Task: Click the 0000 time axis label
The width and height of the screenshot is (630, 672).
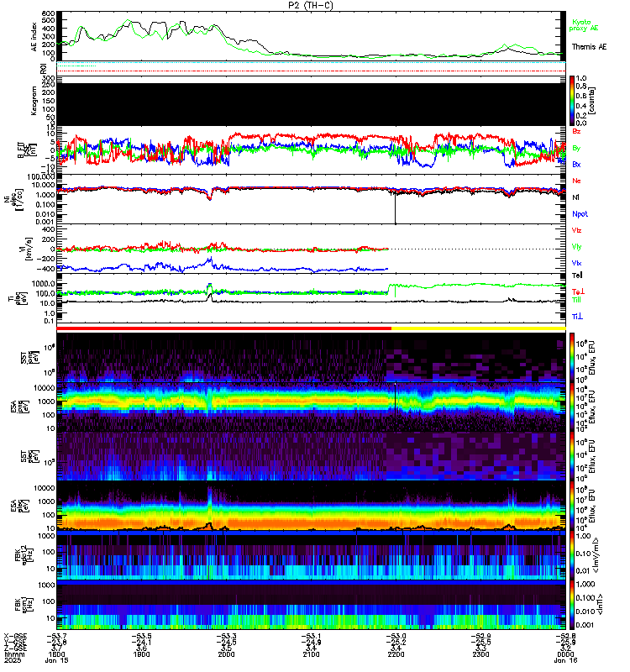Action: tap(565, 654)
